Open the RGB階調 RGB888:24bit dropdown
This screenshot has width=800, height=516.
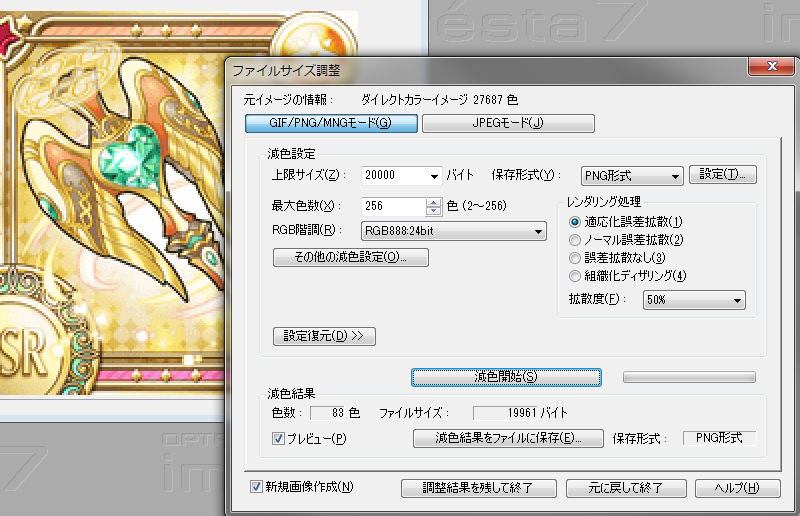tap(454, 231)
